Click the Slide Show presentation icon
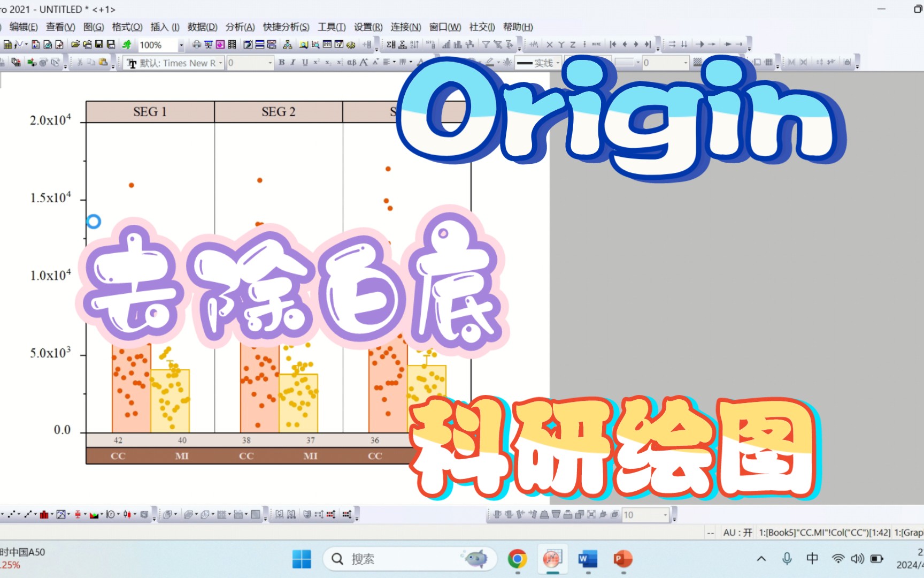Viewport: 924px width, 578px height. [208, 44]
